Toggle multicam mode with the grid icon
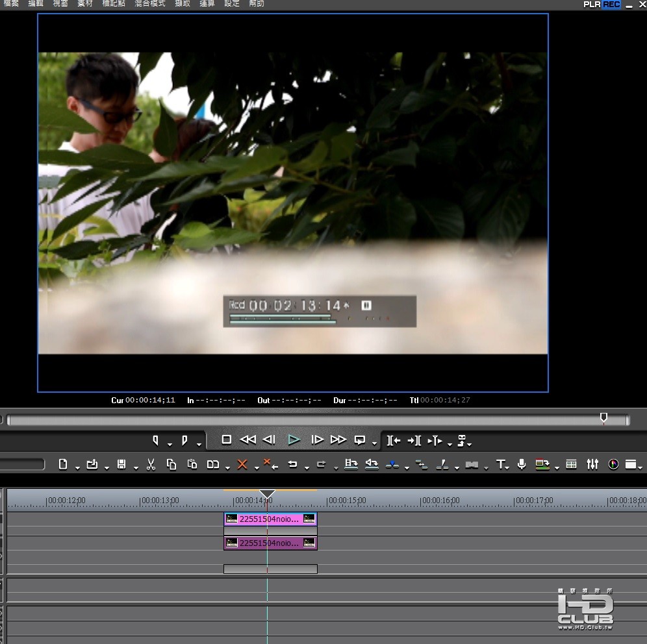The height and width of the screenshot is (644, 647). [x=572, y=464]
